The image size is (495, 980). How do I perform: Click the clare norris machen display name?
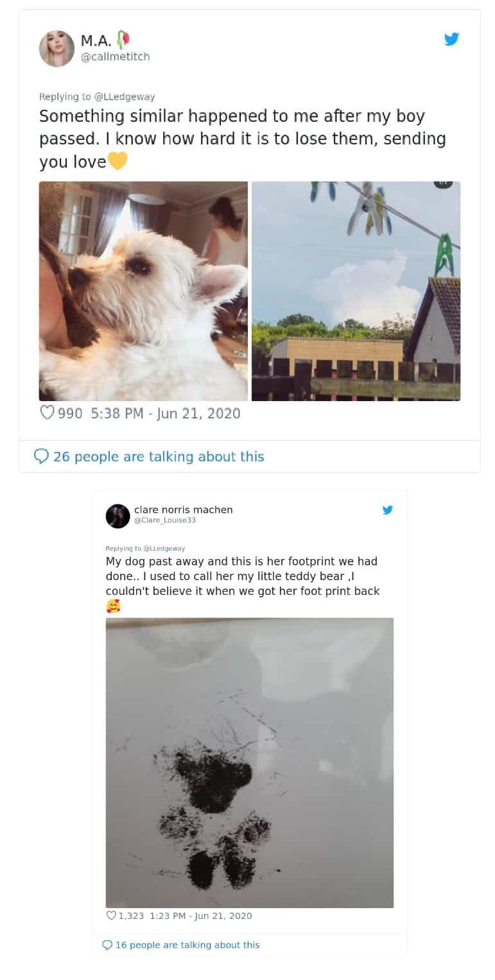point(183,510)
